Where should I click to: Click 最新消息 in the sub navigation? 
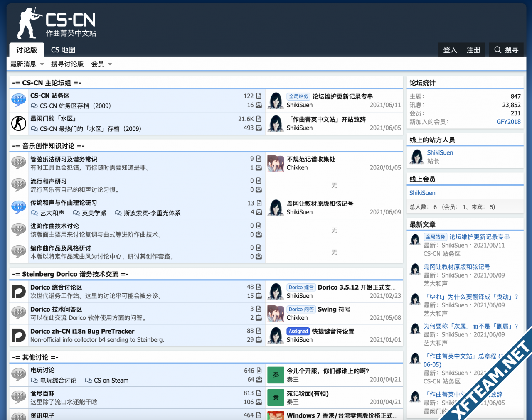pos(23,64)
